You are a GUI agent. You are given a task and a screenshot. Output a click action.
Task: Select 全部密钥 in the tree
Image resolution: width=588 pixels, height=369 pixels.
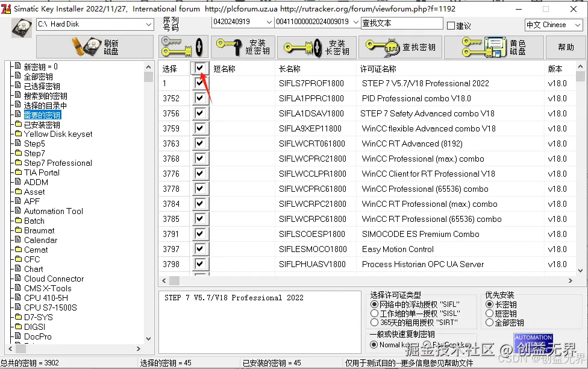[x=38, y=77]
